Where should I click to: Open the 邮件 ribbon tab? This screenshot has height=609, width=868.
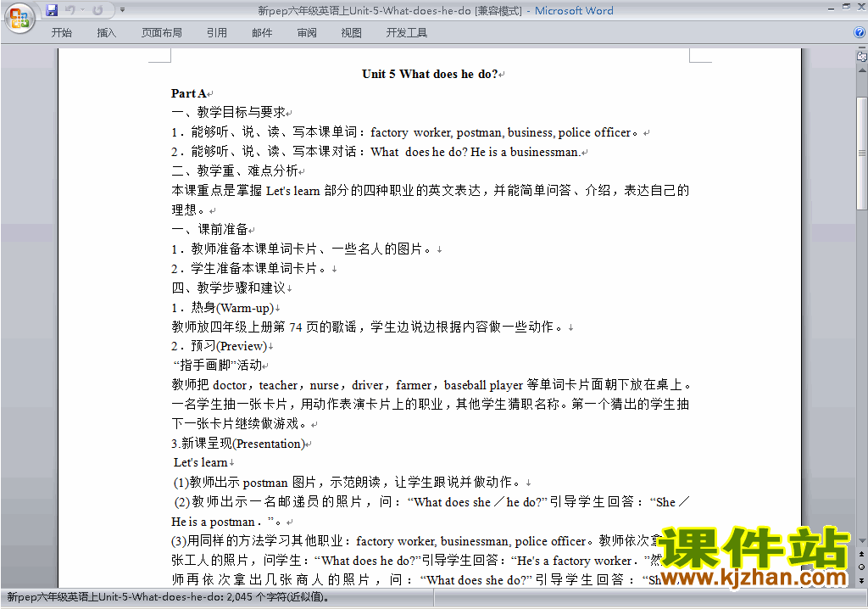tap(262, 33)
